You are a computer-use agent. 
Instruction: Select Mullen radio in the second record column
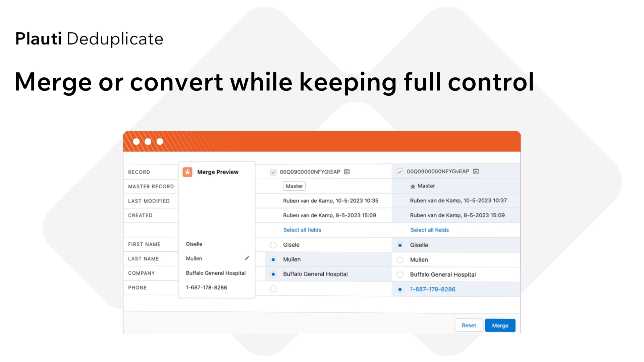(x=400, y=260)
